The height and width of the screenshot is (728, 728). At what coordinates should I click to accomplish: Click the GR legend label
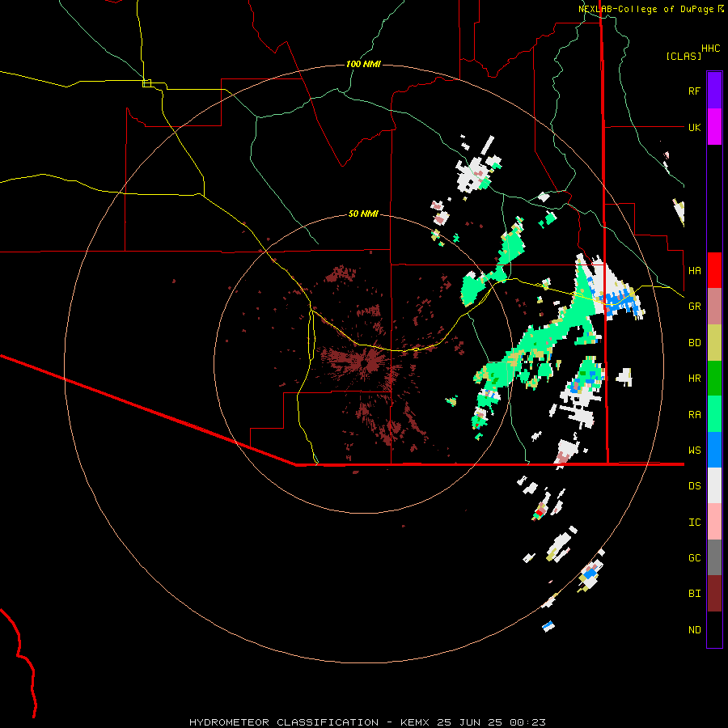coord(694,307)
